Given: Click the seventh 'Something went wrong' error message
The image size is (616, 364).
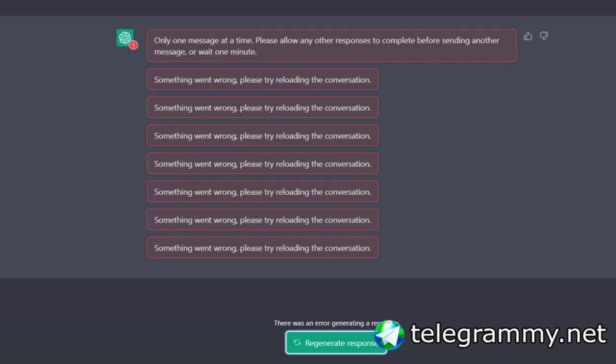Looking at the screenshot, I should (x=263, y=248).
